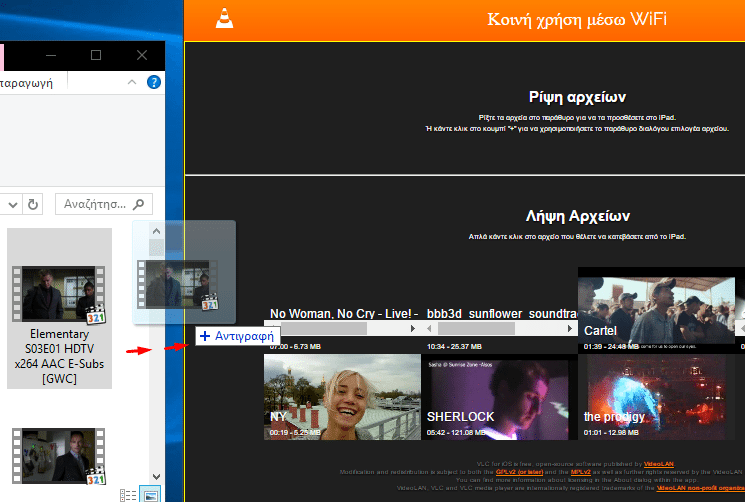Minimize the Explorer window
The width and height of the screenshot is (745, 502).
(51, 55)
